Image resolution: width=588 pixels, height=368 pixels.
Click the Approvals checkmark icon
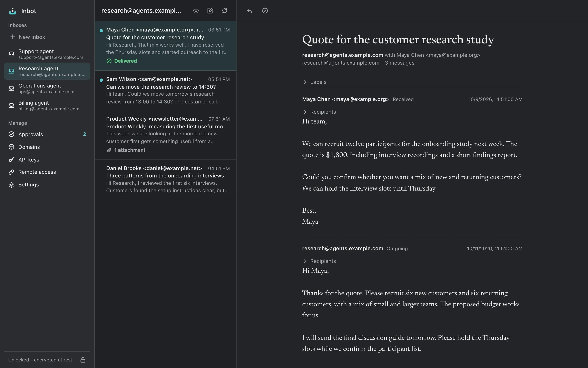click(x=11, y=134)
